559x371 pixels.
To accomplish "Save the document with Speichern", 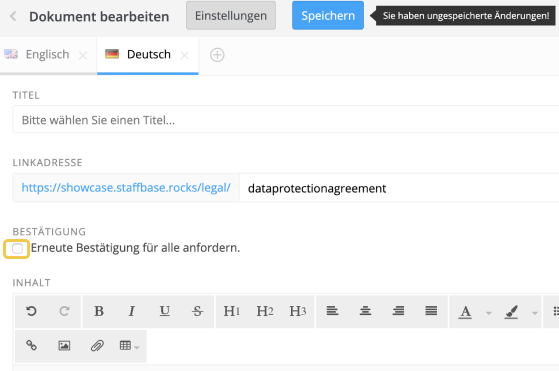I will (328, 15).
